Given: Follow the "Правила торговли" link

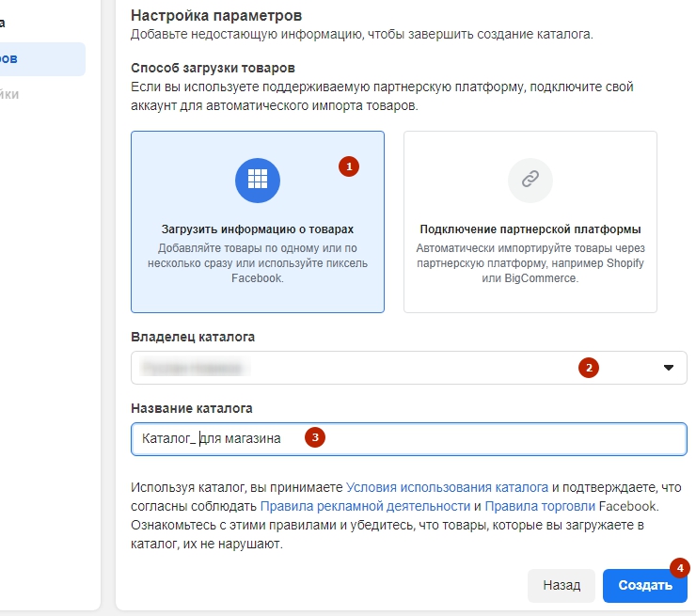Looking at the screenshot, I should (539, 506).
